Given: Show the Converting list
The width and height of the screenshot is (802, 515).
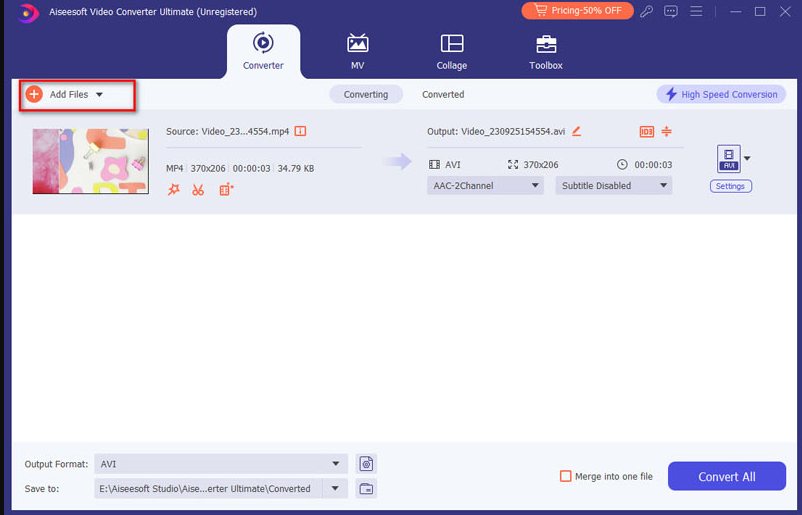Looking at the screenshot, I should pyautogui.click(x=366, y=94).
